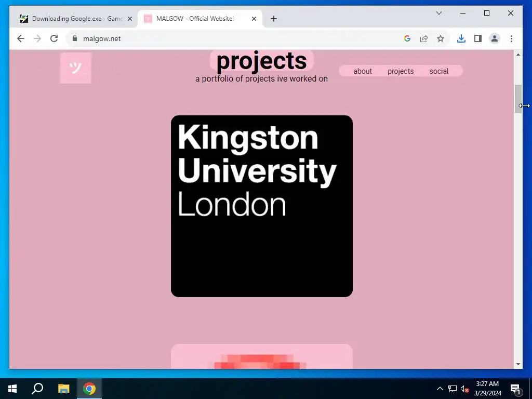View site information via lock icon
The width and height of the screenshot is (532, 399).
point(75,38)
